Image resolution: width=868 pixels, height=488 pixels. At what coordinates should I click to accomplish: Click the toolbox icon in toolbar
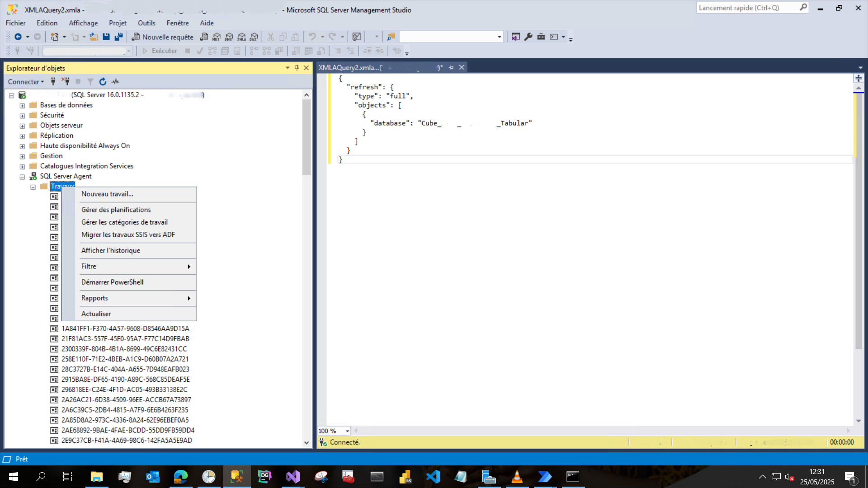(541, 37)
